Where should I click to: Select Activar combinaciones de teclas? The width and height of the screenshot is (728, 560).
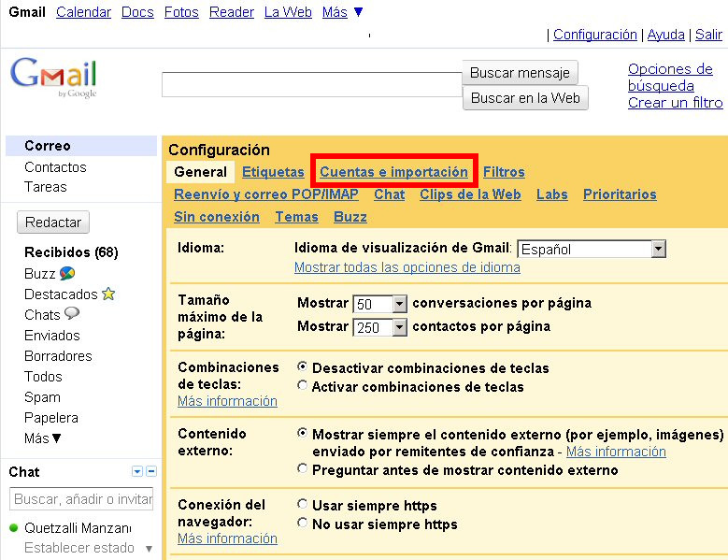[302, 385]
